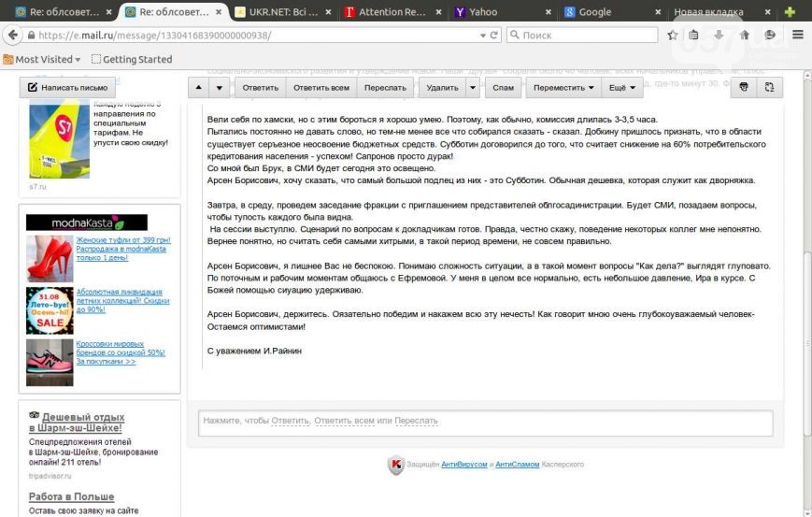Reload the page with refresh icon
The image size is (812, 517).
point(494,35)
